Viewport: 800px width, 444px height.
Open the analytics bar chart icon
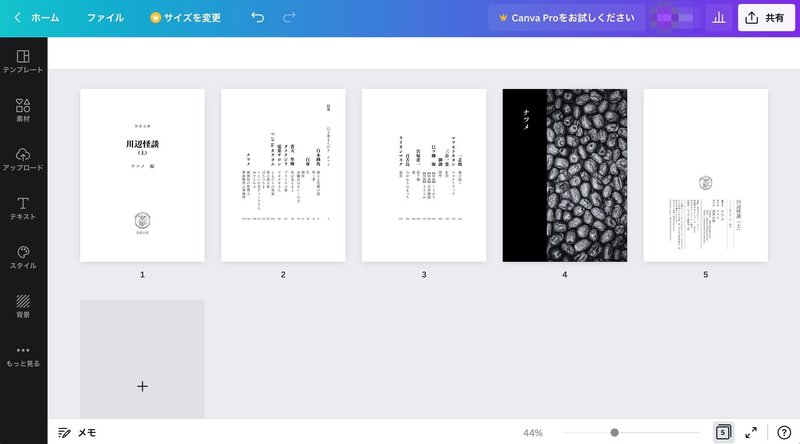[x=719, y=18]
